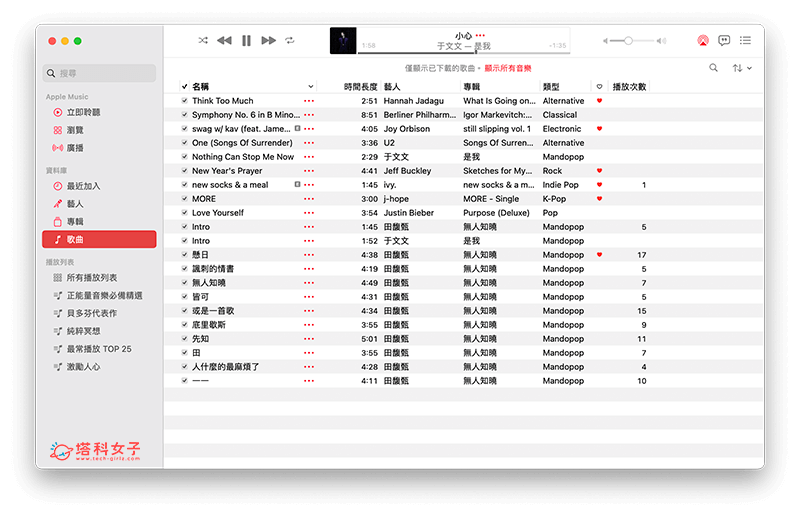800x516 pixels.
Task: Toggle love heart on 懸日
Action: pyautogui.click(x=599, y=255)
